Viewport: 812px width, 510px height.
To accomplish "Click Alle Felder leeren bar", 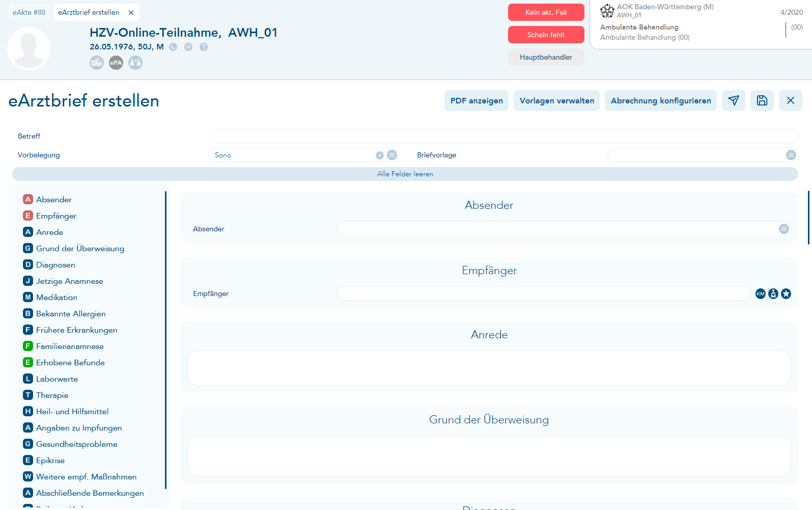I will 405,174.
